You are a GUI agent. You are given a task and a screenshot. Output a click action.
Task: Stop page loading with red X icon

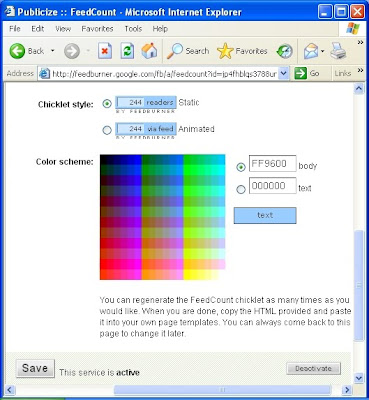click(x=105, y=51)
